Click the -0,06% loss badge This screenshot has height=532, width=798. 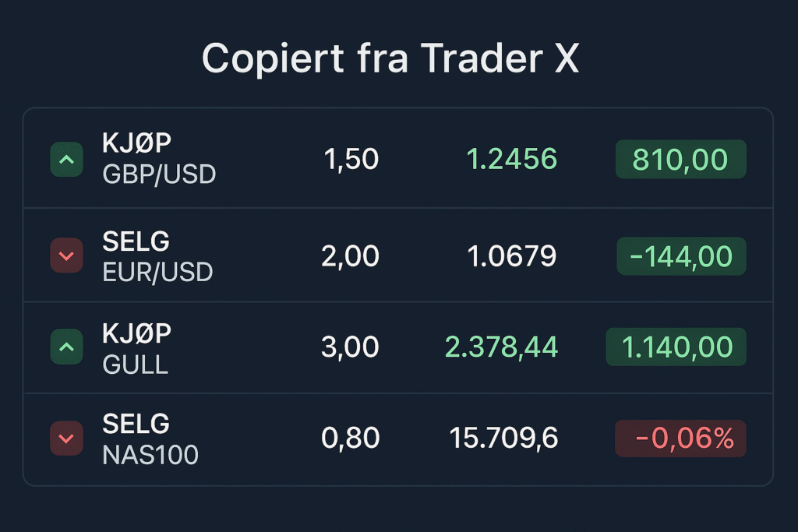coord(680,439)
